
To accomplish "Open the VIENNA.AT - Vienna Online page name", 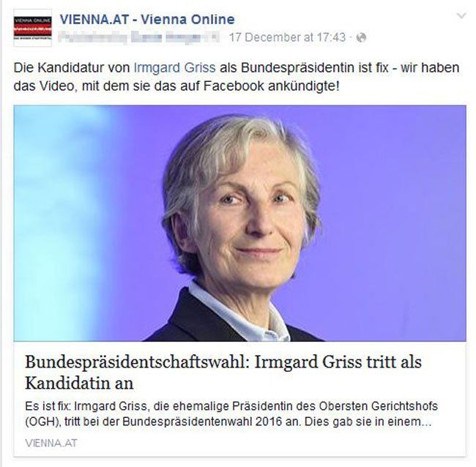I will [x=147, y=20].
